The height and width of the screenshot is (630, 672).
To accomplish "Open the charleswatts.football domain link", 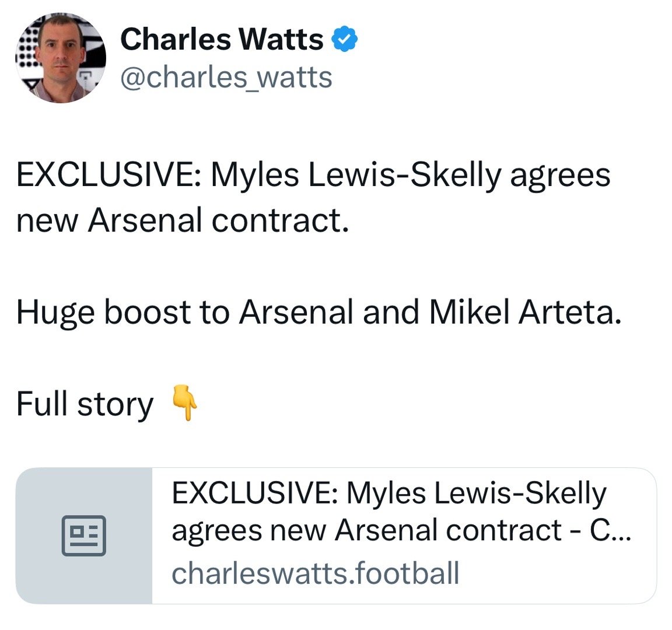I will click(x=316, y=573).
